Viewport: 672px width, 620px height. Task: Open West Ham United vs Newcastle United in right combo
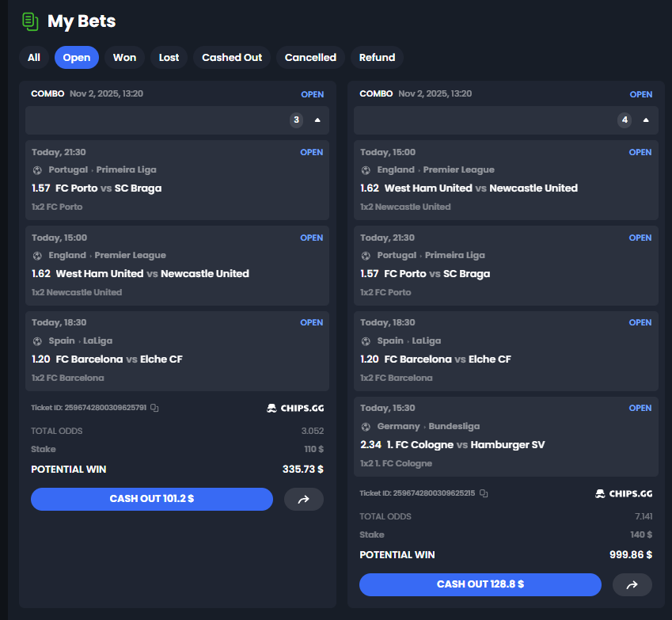[x=481, y=188]
